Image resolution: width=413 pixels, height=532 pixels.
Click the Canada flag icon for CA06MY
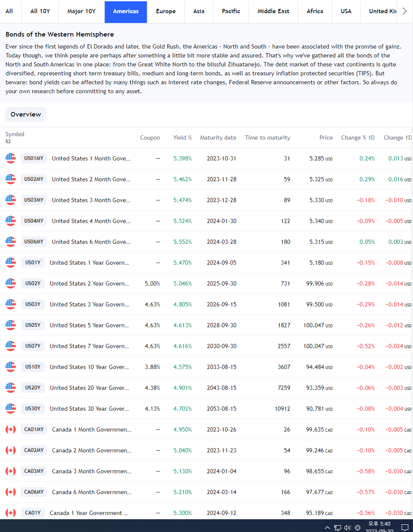pyautogui.click(x=11, y=492)
